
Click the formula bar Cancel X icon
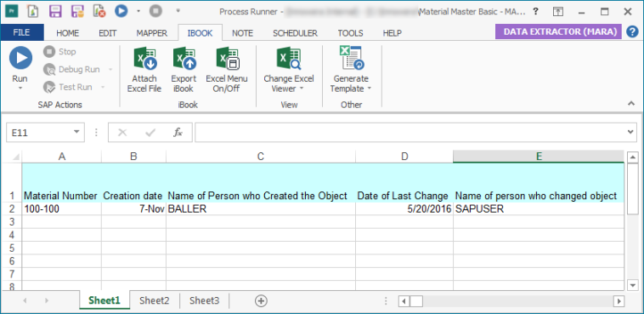(x=122, y=133)
